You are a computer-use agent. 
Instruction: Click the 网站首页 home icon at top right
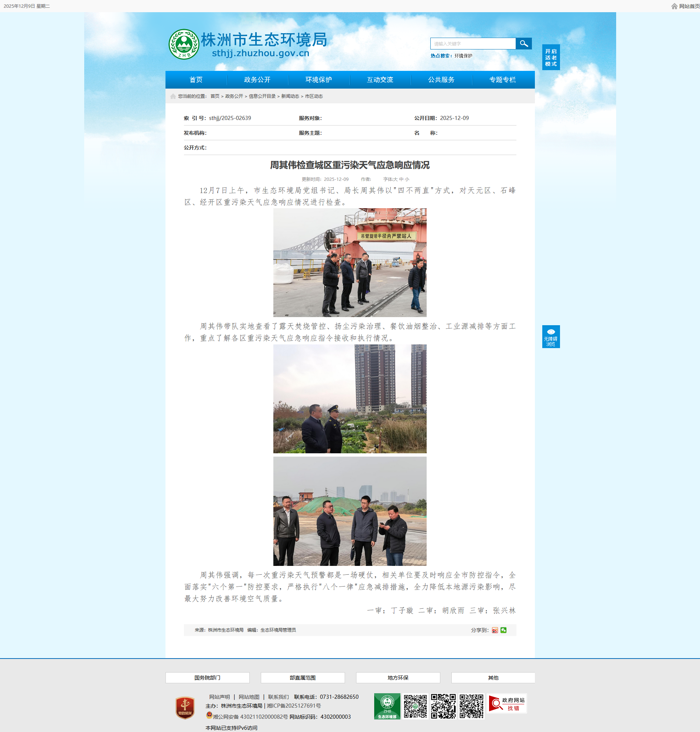674,6
